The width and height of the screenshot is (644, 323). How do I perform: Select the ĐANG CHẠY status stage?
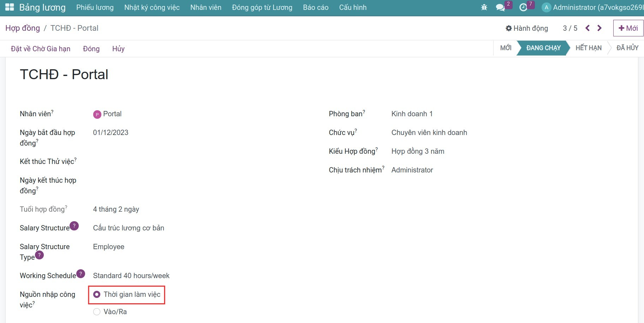click(x=543, y=48)
